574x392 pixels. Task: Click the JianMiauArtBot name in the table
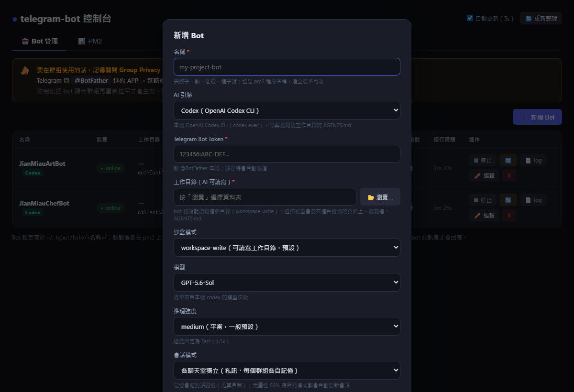point(42,163)
